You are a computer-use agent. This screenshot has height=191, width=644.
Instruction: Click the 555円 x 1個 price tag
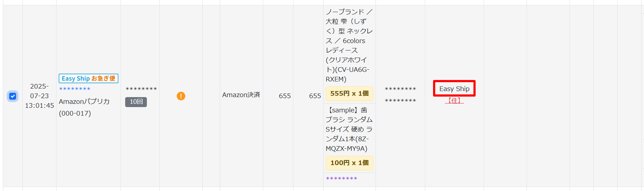click(349, 93)
